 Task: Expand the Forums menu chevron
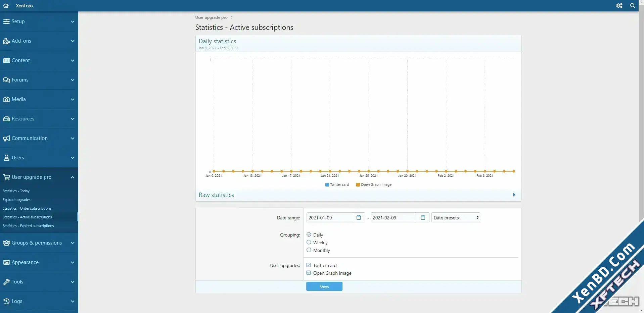pyautogui.click(x=73, y=80)
